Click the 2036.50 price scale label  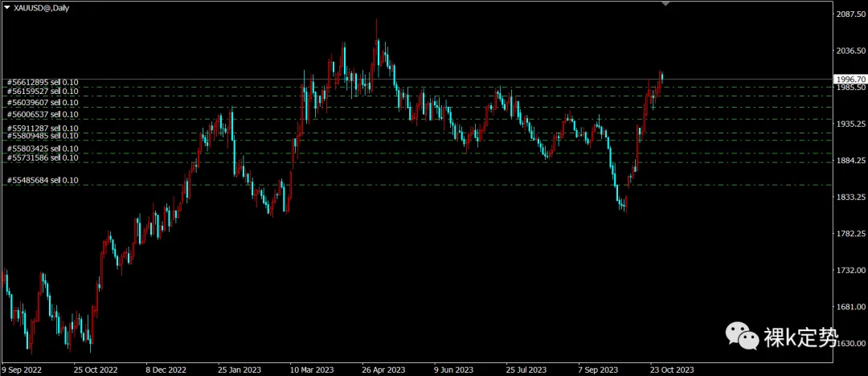click(851, 51)
